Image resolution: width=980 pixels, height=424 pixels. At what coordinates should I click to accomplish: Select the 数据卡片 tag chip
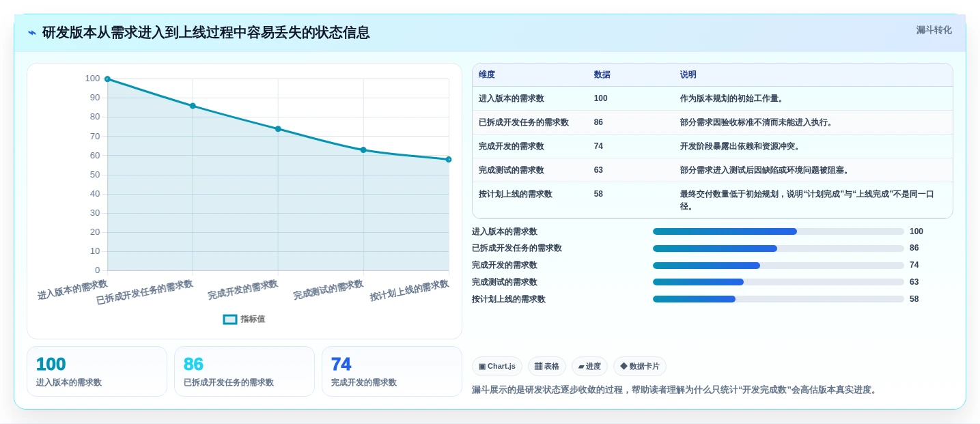click(640, 367)
